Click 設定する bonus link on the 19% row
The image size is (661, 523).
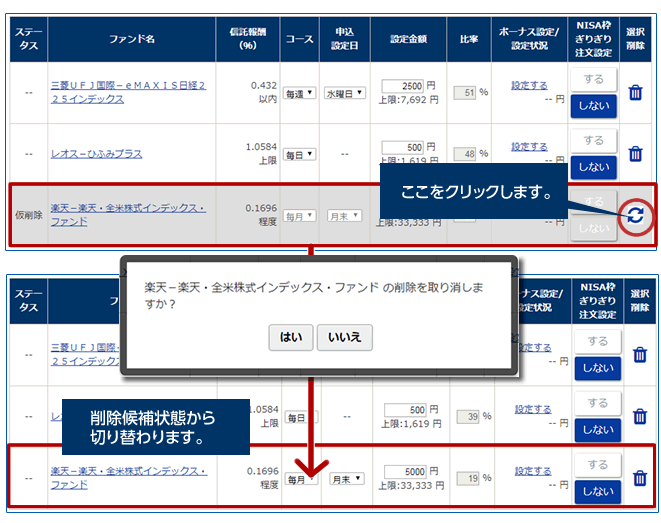533,471
